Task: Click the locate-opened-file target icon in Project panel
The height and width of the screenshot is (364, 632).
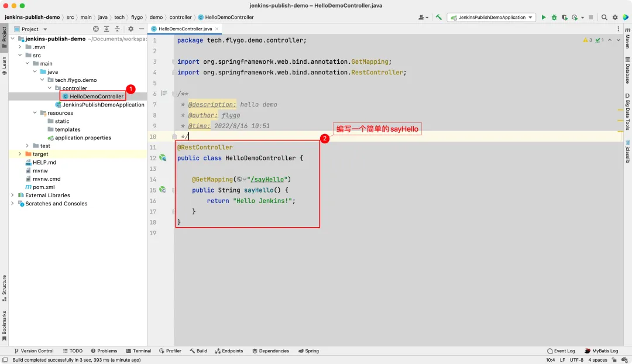Action: point(95,29)
